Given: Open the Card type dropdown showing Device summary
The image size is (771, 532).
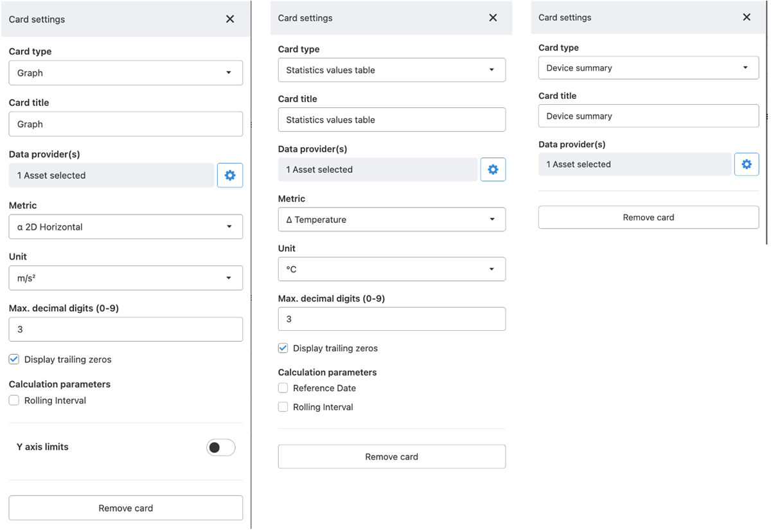Looking at the screenshot, I should click(x=648, y=67).
